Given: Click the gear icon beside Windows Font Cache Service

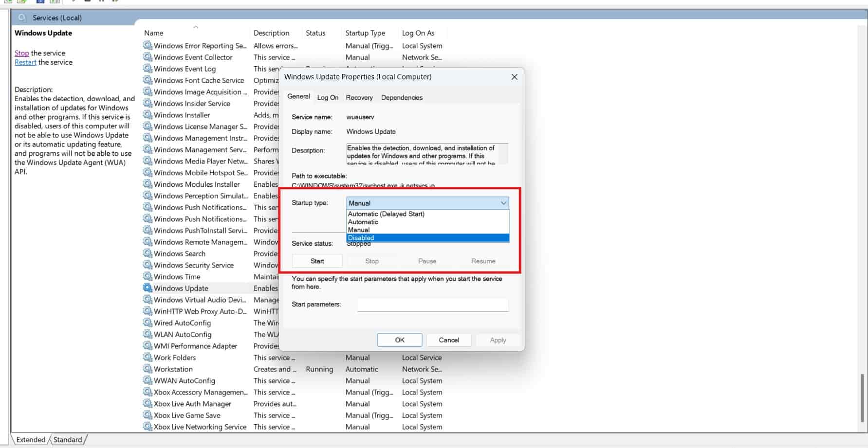Looking at the screenshot, I should pyautogui.click(x=148, y=80).
